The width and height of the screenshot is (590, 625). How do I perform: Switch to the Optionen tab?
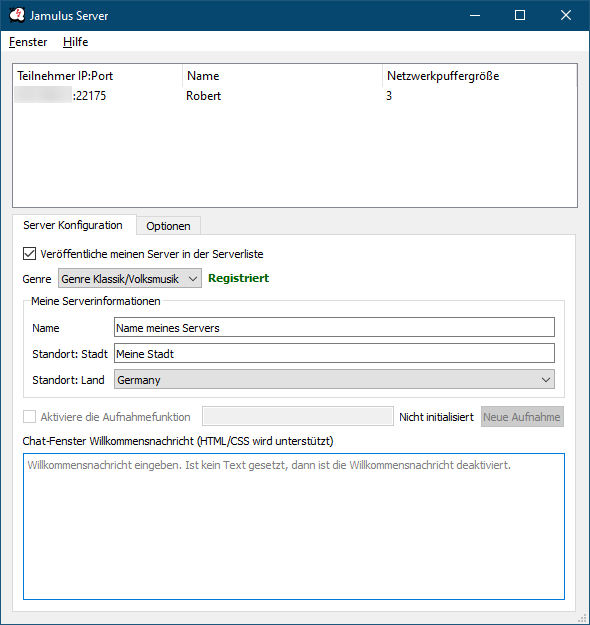click(168, 226)
